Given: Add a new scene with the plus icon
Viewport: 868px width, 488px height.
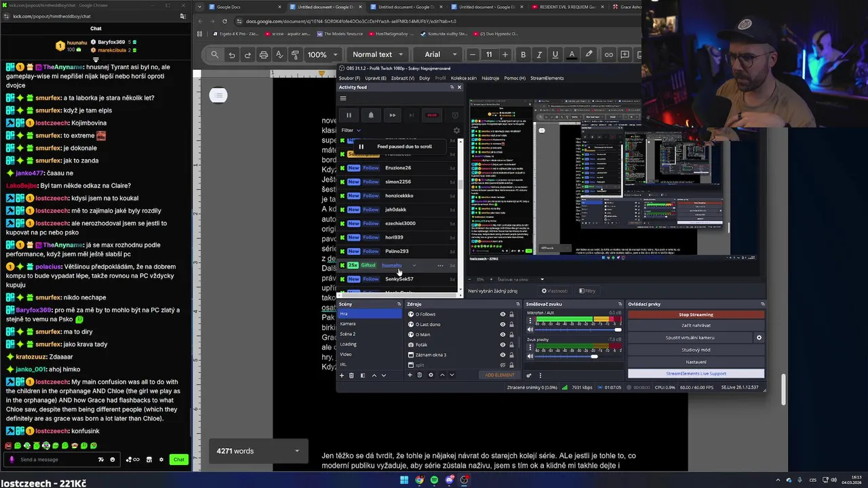Looking at the screenshot, I should 342,375.
